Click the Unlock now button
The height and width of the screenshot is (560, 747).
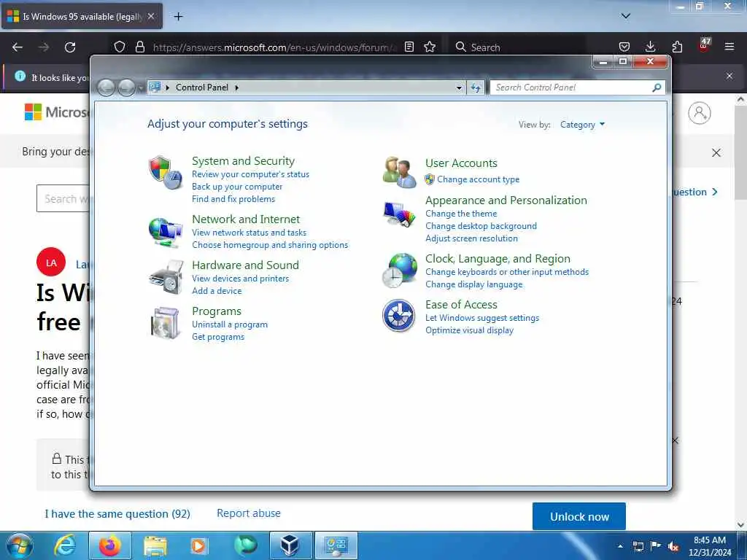pos(578,517)
